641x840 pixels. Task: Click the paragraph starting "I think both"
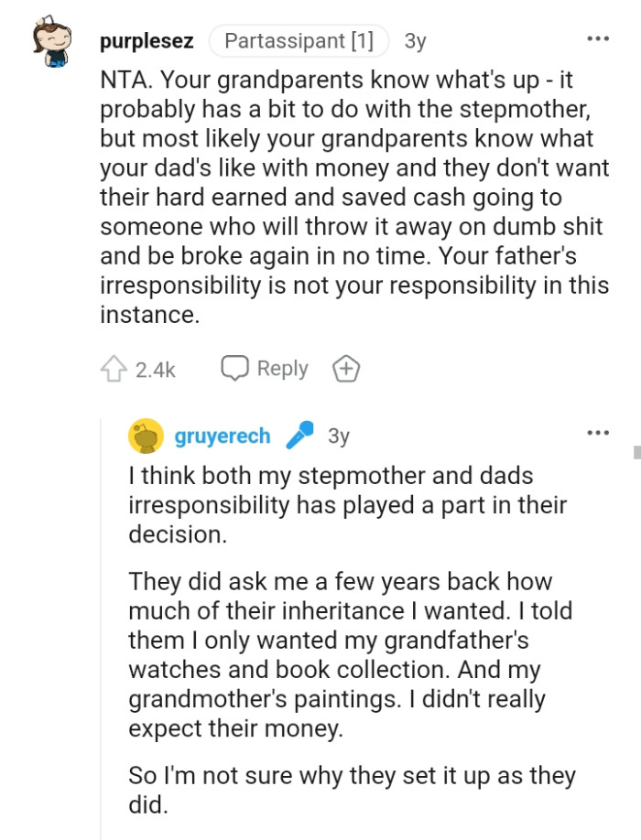(348, 505)
